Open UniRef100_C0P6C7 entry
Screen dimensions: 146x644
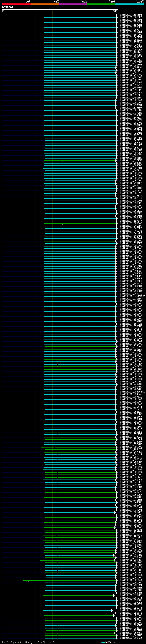click(x=131, y=50)
